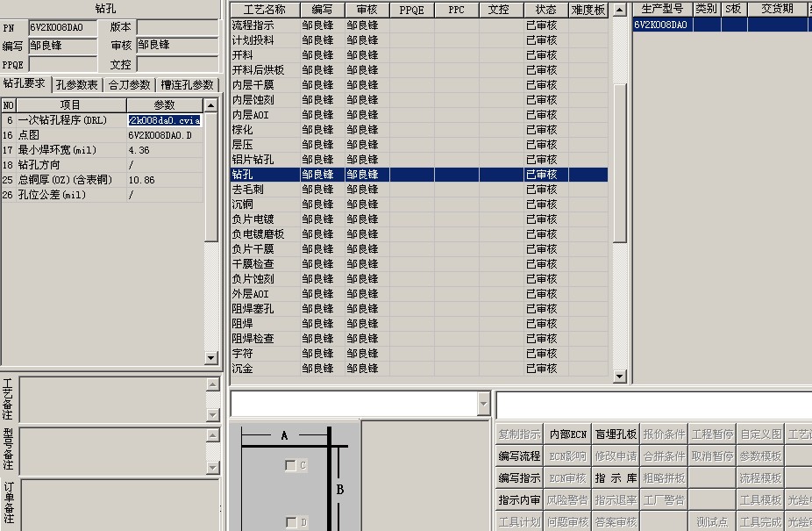Click the 难度板 column header

coord(588,10)
